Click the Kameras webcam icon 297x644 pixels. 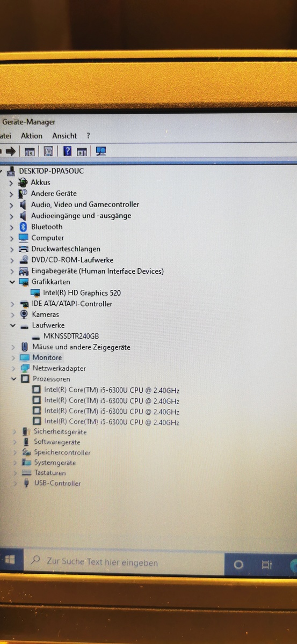pyautogui.click(x=24, y=314)
